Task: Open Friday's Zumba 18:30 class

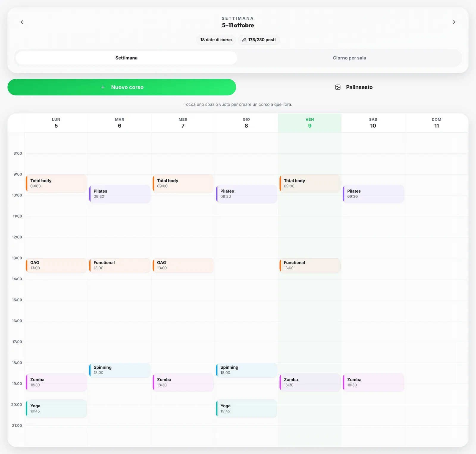Action: click(310, 382)
